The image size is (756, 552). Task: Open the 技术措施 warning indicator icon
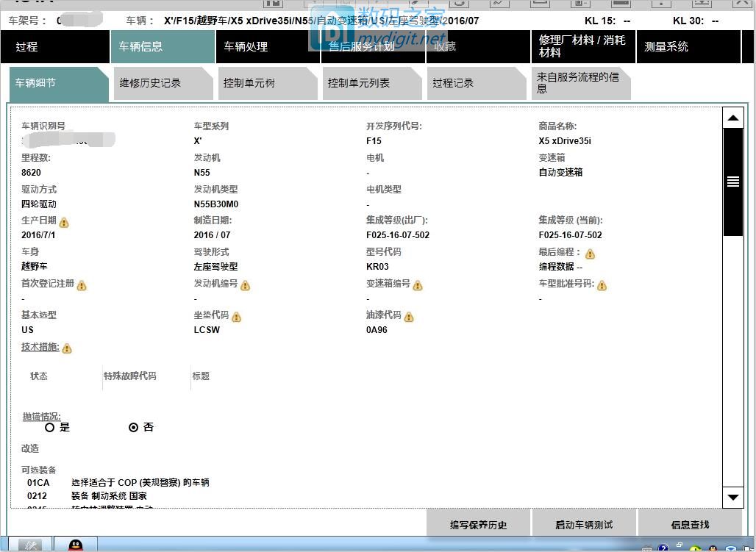pos(66,348)
